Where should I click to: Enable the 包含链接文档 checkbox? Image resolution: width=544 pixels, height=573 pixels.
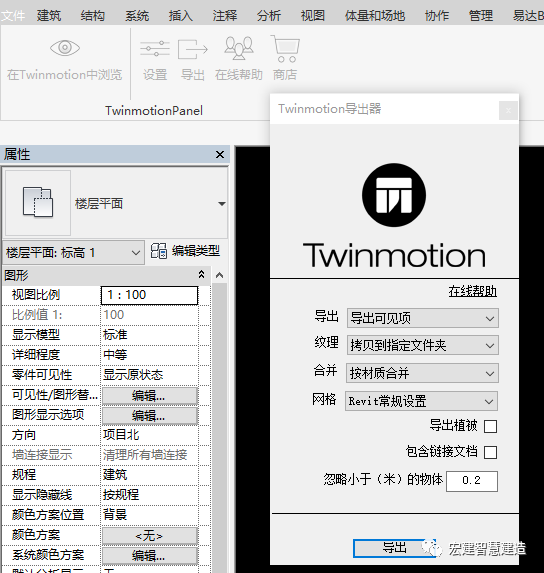(x=490, y=452)
